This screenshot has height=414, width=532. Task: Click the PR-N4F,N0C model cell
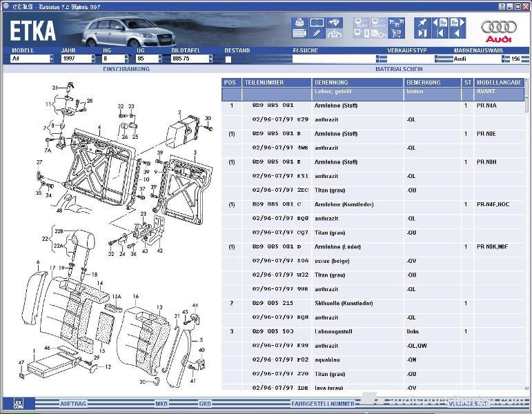pos(493,204)
